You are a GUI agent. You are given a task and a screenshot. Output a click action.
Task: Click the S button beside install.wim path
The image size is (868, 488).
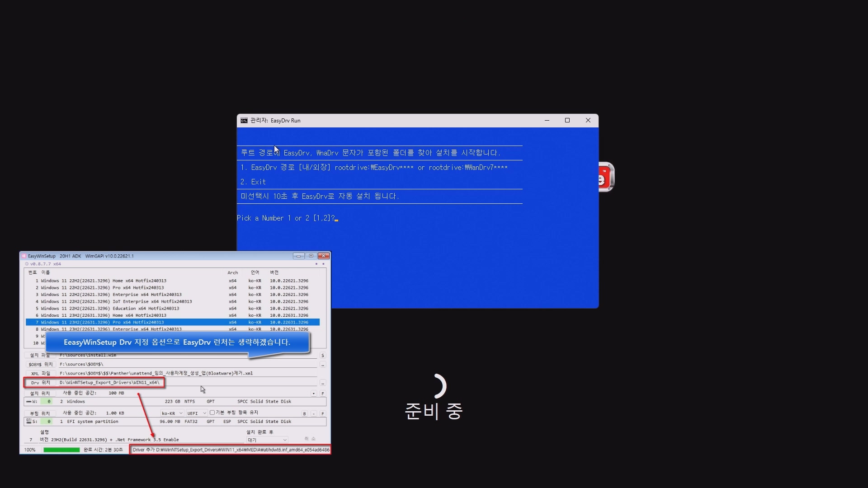click(x=322, y=356)
